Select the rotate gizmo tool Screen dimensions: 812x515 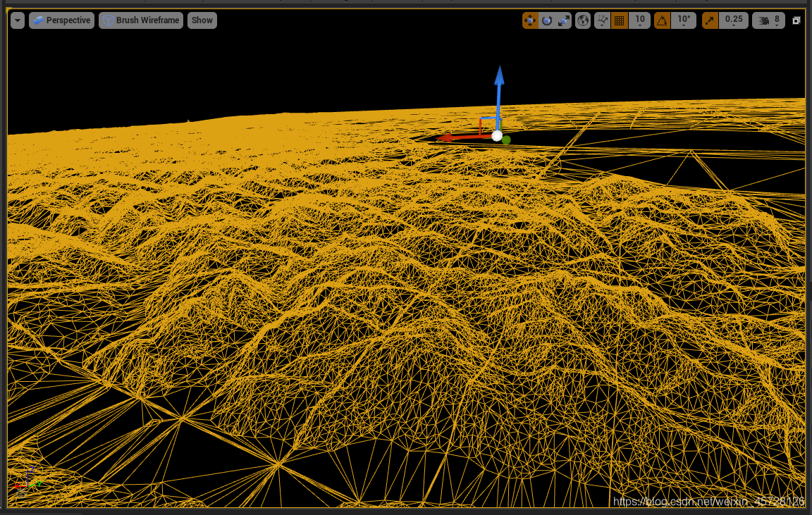point(547,20)
